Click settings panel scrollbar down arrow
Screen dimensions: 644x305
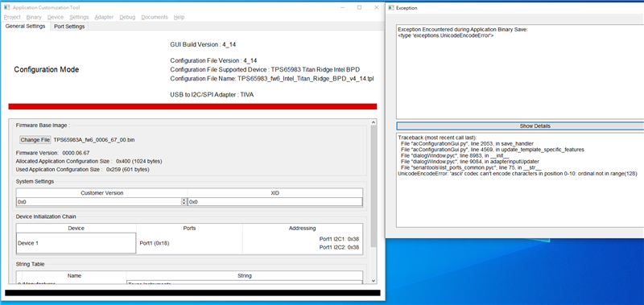tap(374, 281)
